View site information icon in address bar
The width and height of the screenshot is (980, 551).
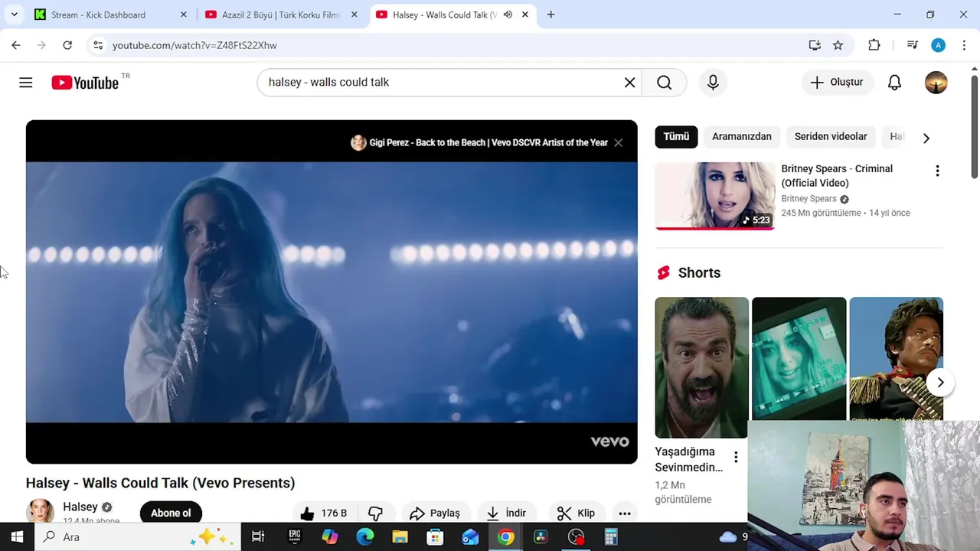click(x=97, y=45)
